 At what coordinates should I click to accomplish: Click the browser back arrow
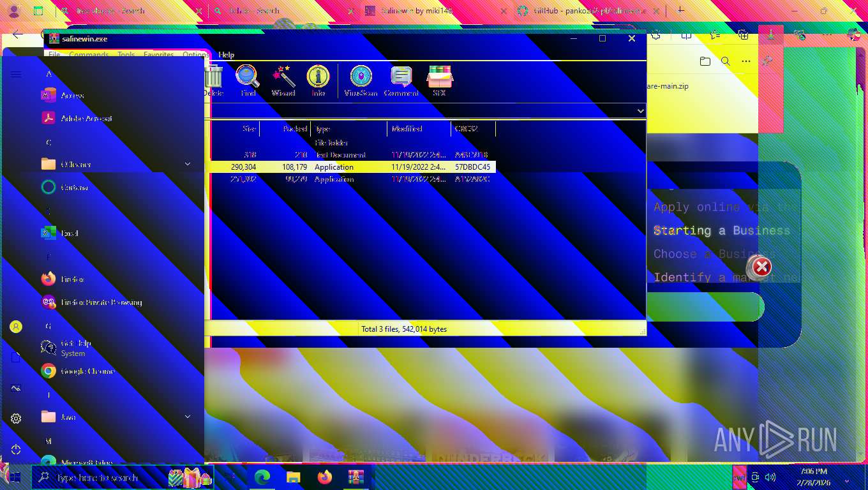pyautogui.click(x=17, y=35)
